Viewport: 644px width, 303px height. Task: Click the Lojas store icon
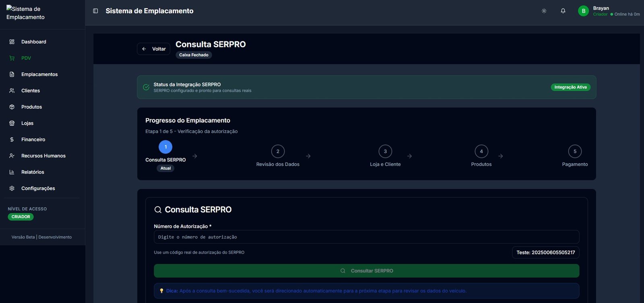click(12, 123)
